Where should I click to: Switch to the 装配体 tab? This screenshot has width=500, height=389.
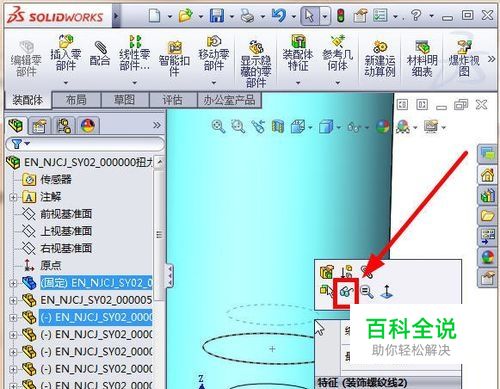(28, 100)
